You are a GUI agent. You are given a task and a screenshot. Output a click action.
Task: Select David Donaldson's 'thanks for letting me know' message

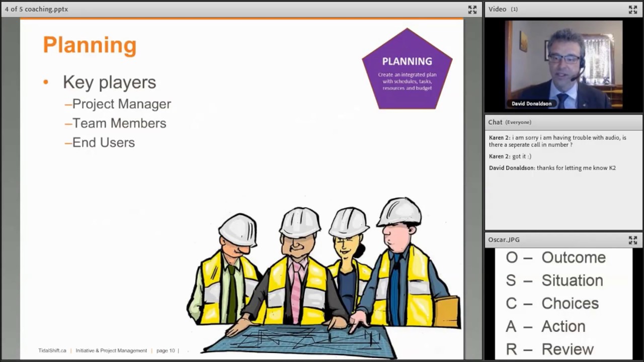(x=552, y=168)
